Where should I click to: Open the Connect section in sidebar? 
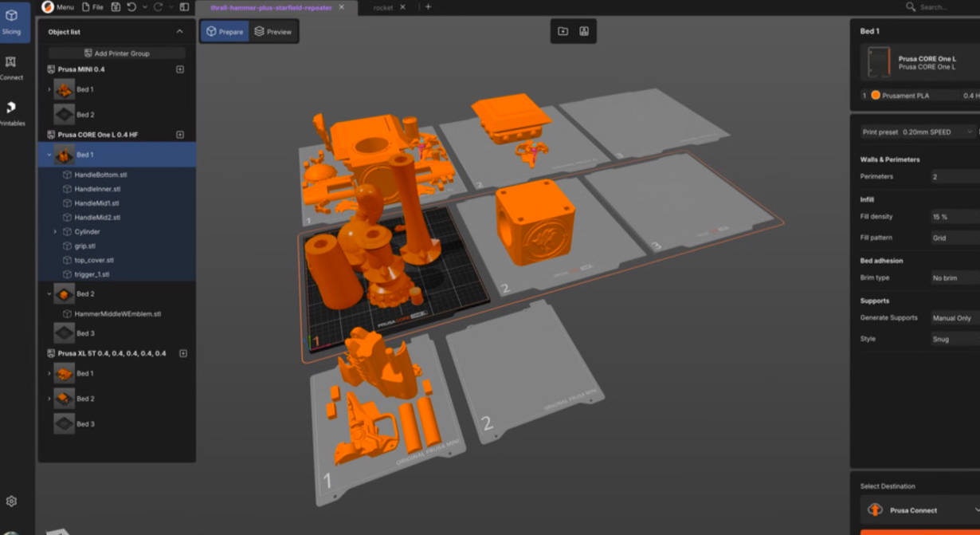[x=11, y=67]
